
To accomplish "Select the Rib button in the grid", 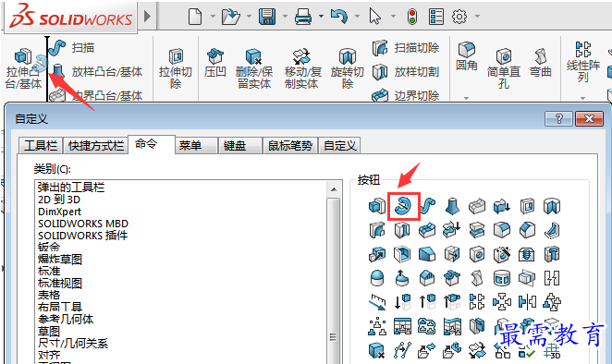I will (x=552, y=230).
